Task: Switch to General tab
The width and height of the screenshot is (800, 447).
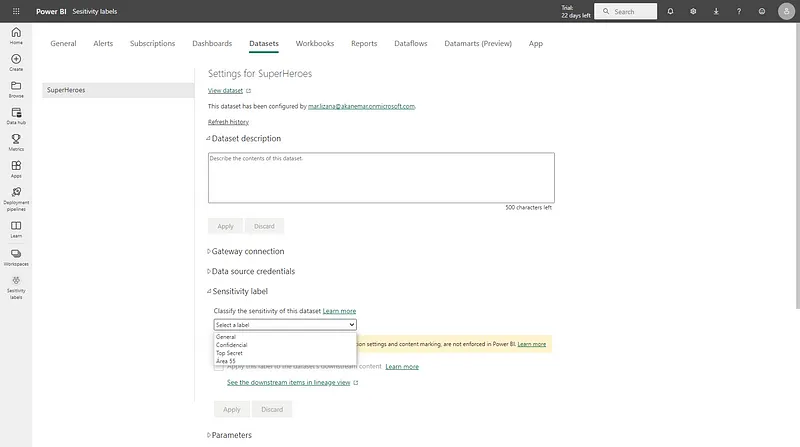Action: pos(63,43)
